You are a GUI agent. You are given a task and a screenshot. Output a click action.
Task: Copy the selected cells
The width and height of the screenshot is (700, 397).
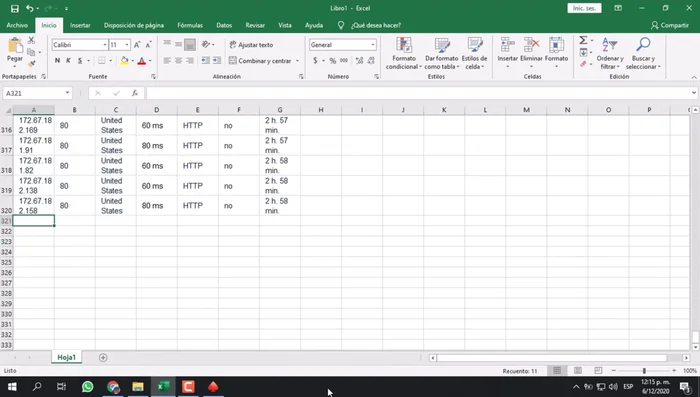coord(31,52)
